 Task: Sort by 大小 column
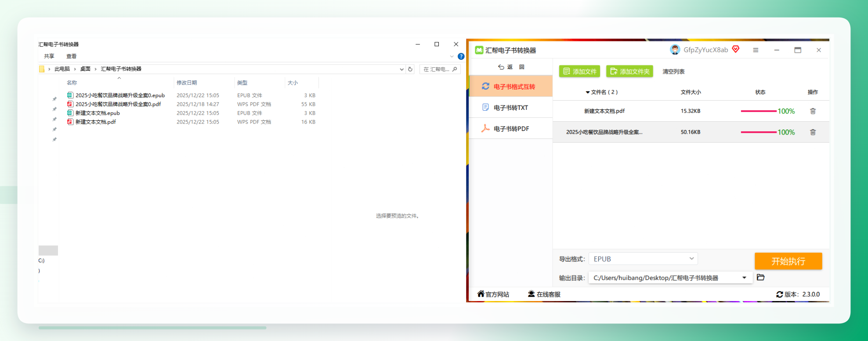coord(293,83)
